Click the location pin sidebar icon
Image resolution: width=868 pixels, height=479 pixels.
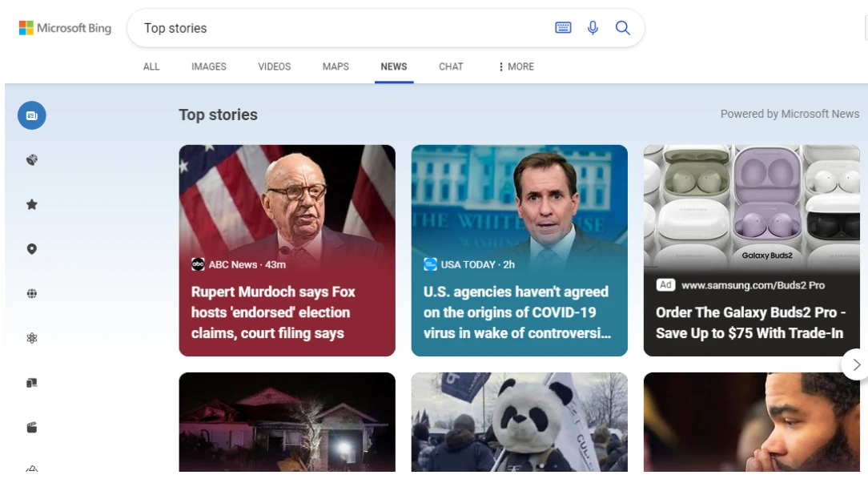(x=32, y=249)
